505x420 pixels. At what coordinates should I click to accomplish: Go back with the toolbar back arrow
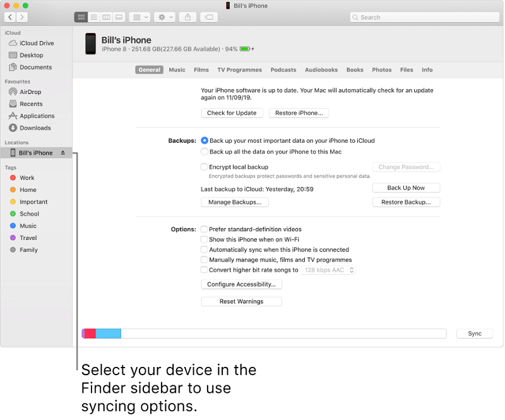click(x=10, y=17)
